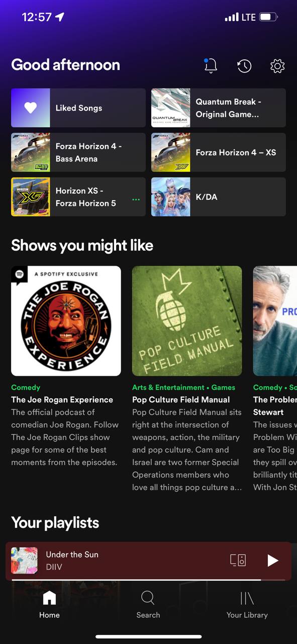Seek on the mini player progress bar
The image size is (297, 644).
point(148,580)
